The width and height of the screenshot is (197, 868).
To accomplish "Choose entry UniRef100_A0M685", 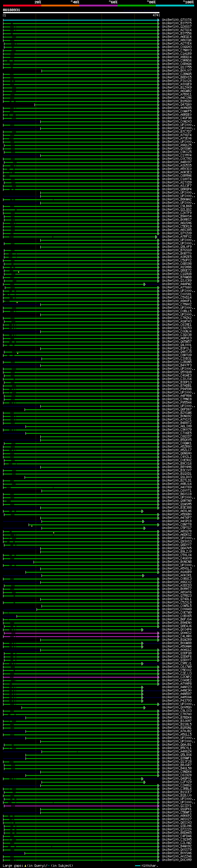I will [x=177, y=108].
